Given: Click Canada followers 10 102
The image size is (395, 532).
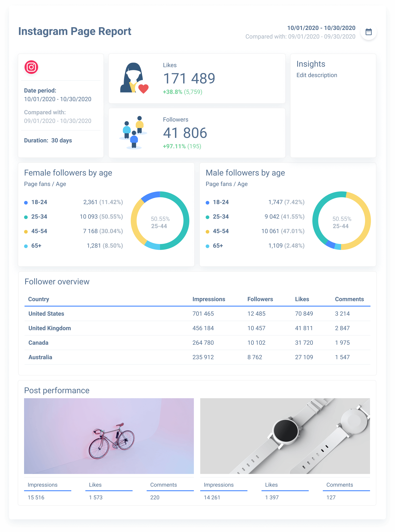Looking at the screenshot, I should point(256,343).
